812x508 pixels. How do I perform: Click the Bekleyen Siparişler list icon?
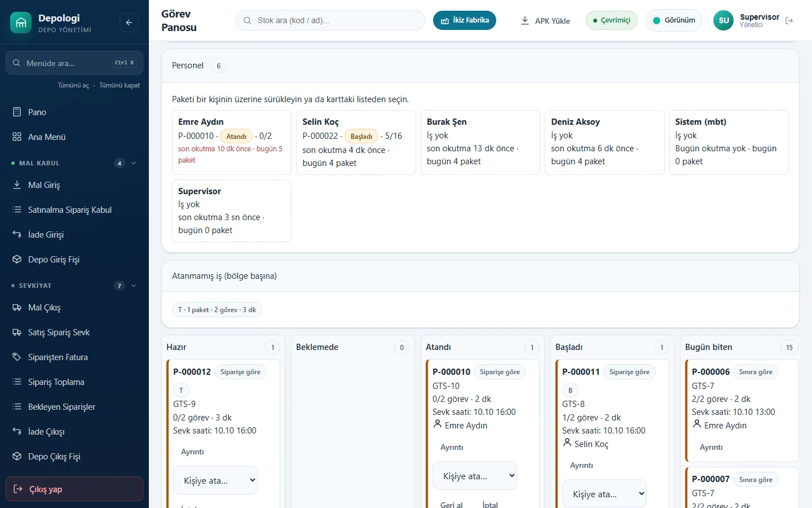point(17,407)
